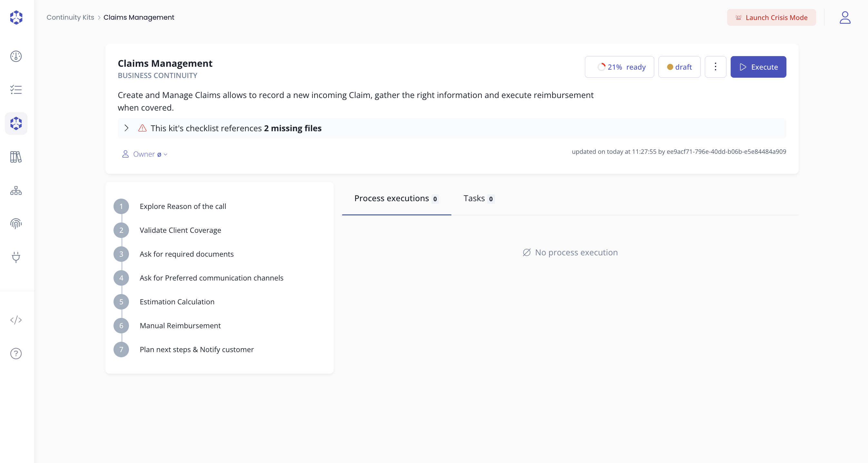Open the help question mark icon
Image resolution: width=868 pixels, height=463 pixels.
pos(16,353)
